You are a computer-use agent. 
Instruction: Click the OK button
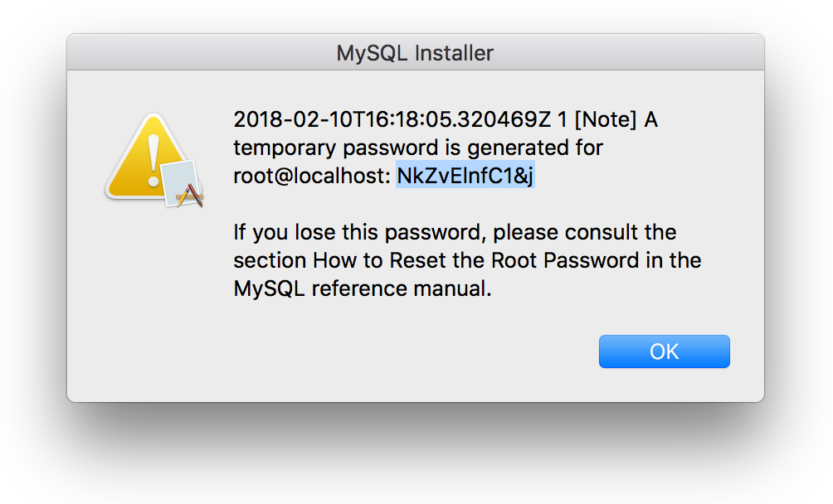click(x=664, y=351)
